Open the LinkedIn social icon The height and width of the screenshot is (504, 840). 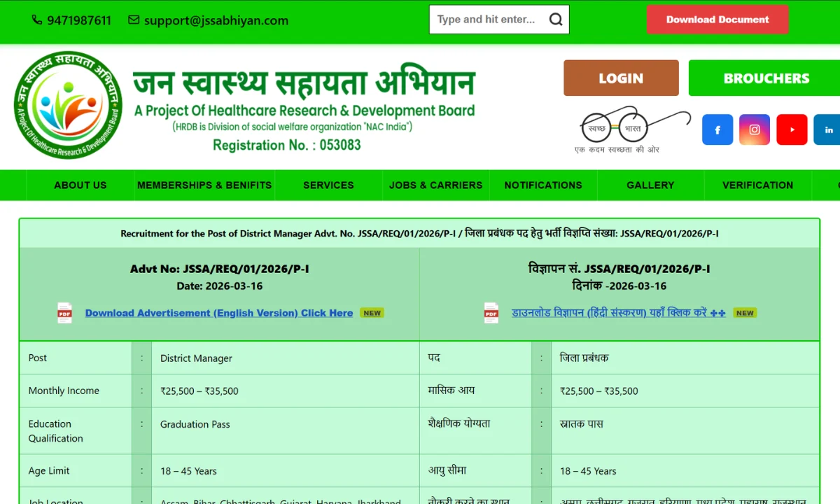(x=828, y=129)
